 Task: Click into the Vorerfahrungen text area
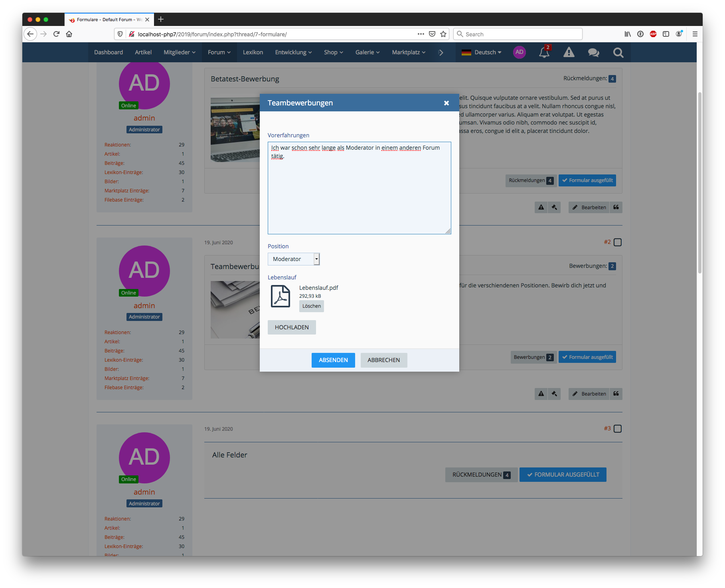pyautogui.click(x=359, y=192)
